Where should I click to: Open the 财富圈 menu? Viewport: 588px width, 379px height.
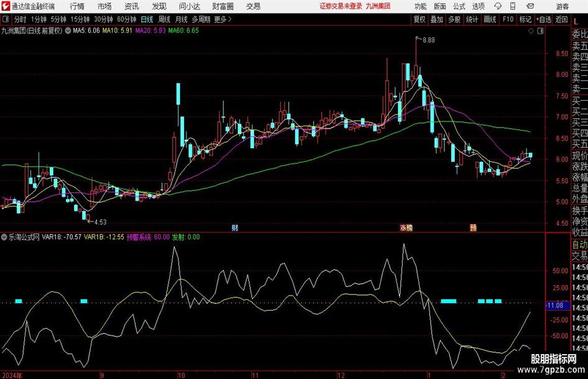pyautogui.click(x=223, y=6)
